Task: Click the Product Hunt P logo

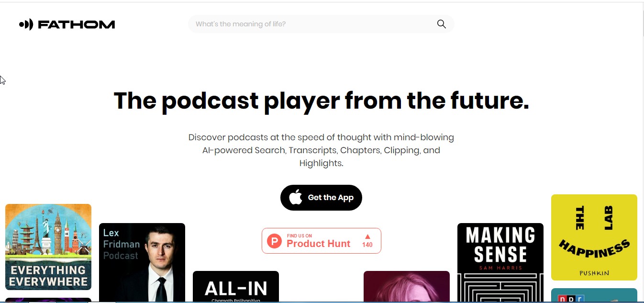Action: click(x=274, y=241)
